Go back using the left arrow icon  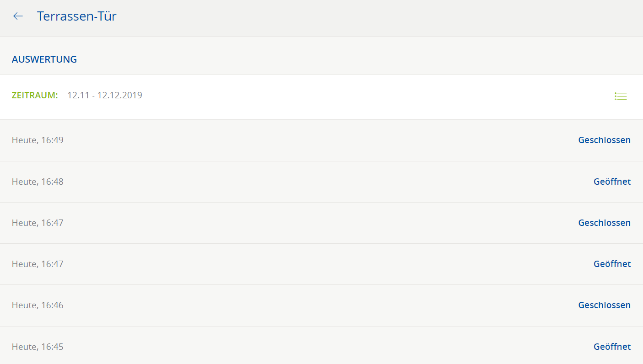pos(18,16)
